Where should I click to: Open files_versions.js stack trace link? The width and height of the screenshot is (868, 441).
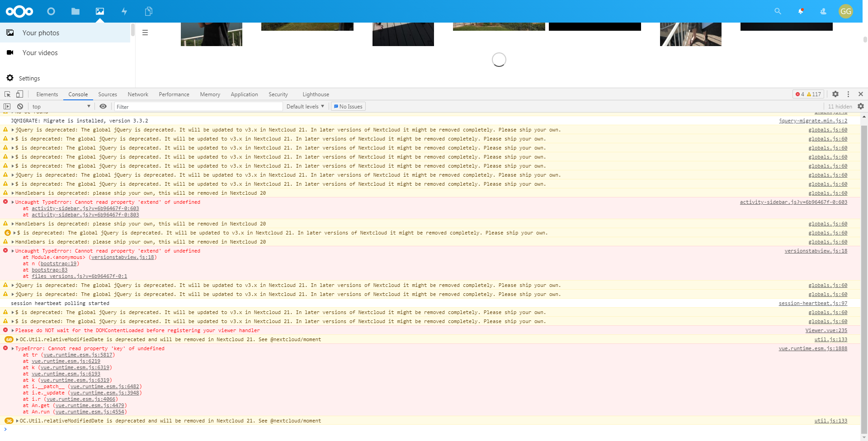[79, 276]
